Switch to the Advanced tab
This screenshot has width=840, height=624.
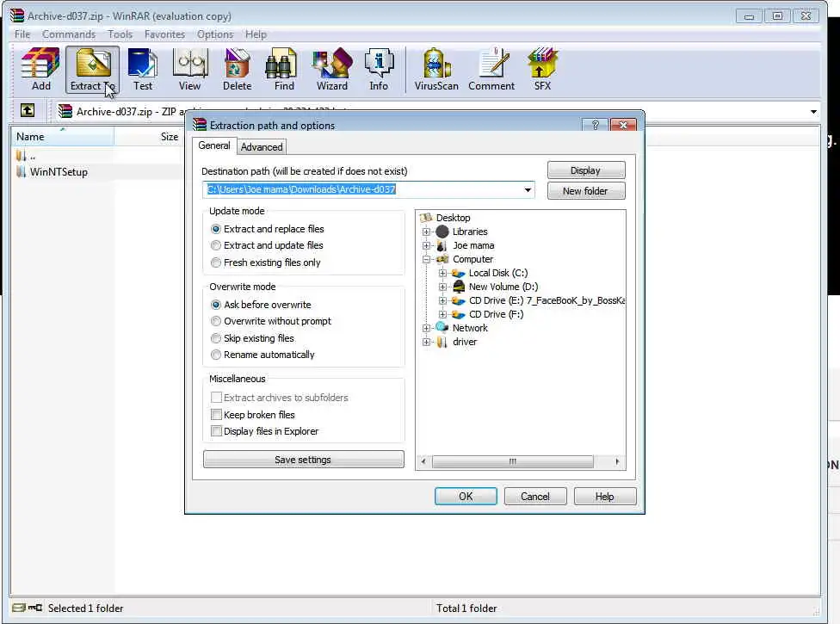[x=262, y=147]
